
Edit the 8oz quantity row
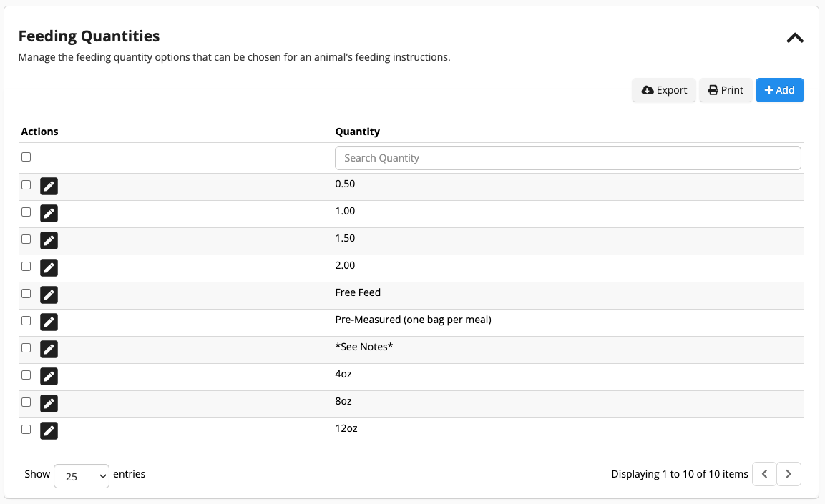pyautogui.click(x=49, y=404)
